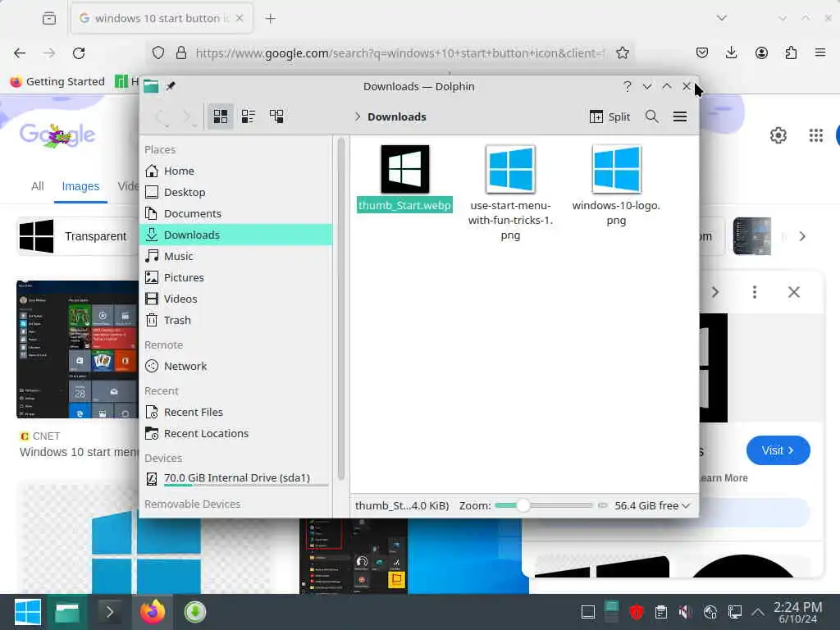Click the Dolphin folder icon in title bar
This screenshot has width=840, height=630.
[151, 86]
